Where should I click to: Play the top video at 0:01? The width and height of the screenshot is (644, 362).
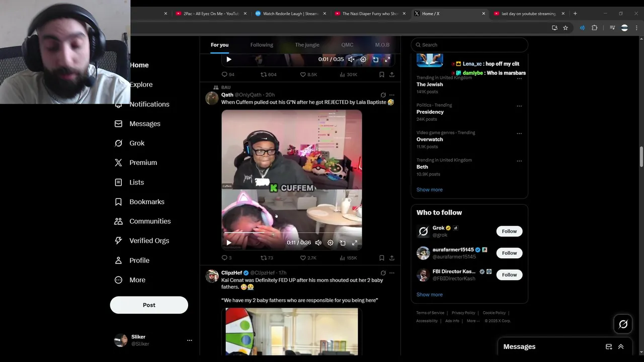pos(228,59)
